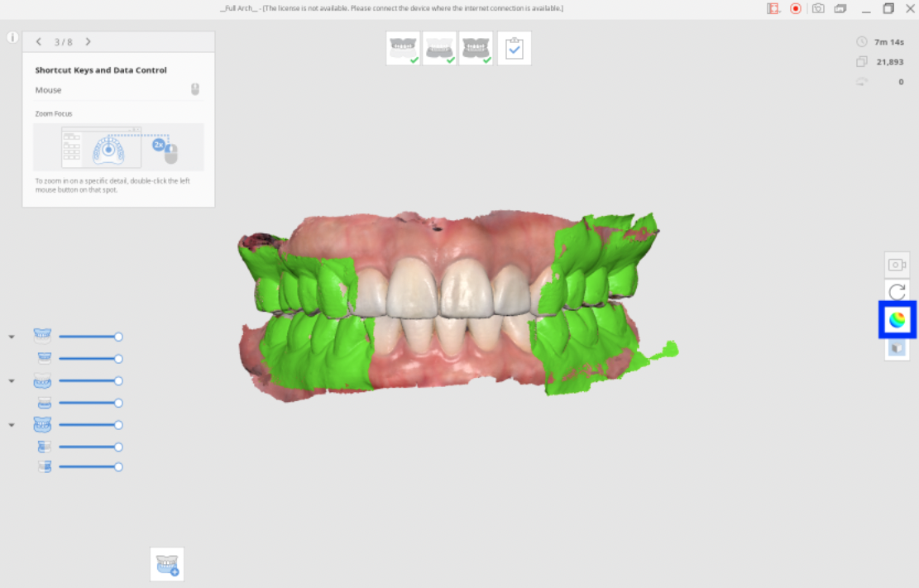
Task: Switch to the monochrome 3D cube view
Action: tap(897, 347)
